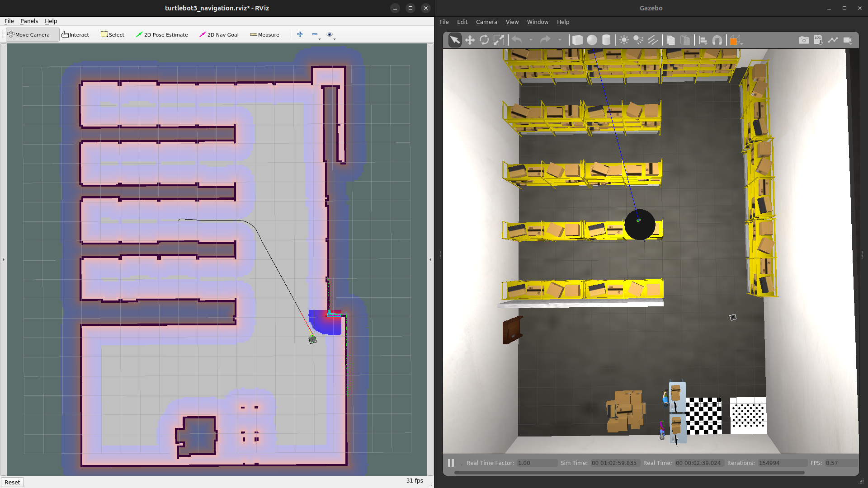The height and width of the screenshot is (488, 868).
Task: Click the Measure tool button
Action: tap(265, 35)
